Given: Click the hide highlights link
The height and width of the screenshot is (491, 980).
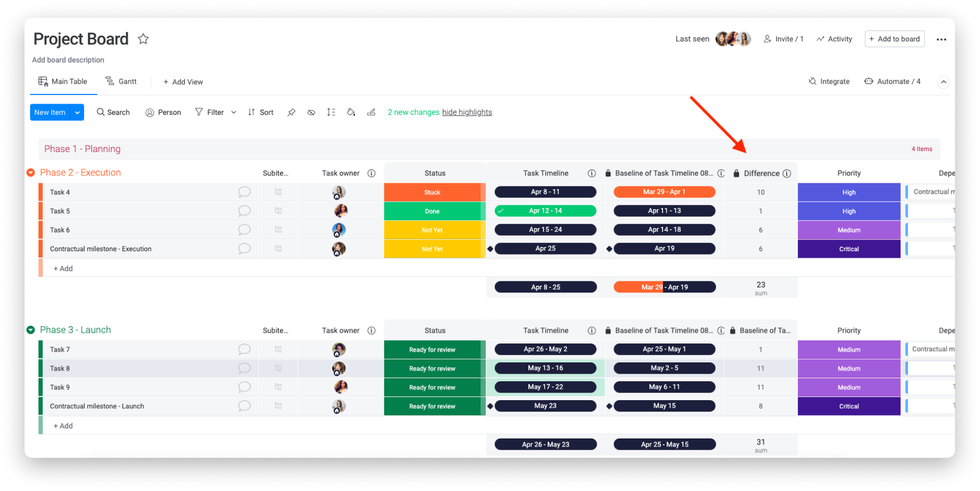Looking at the screenshot, I should pyautogui.click(x=467, y=112).
